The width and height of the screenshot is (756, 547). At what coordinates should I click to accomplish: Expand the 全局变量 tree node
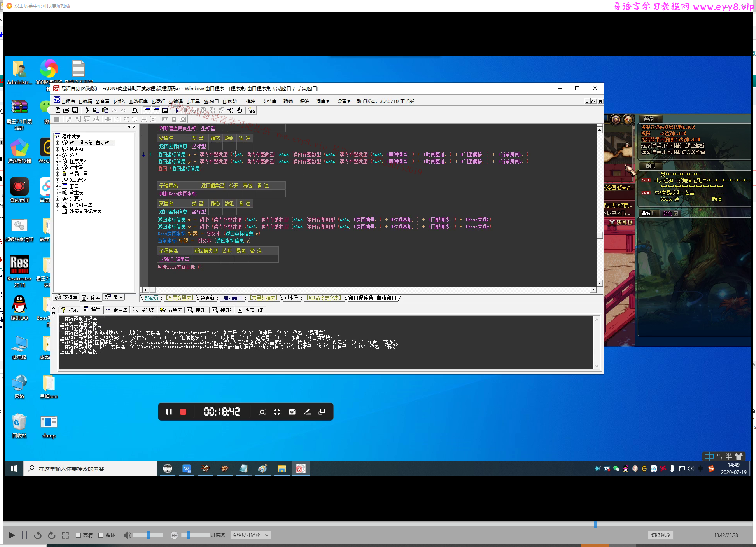[x=58, y=174]
